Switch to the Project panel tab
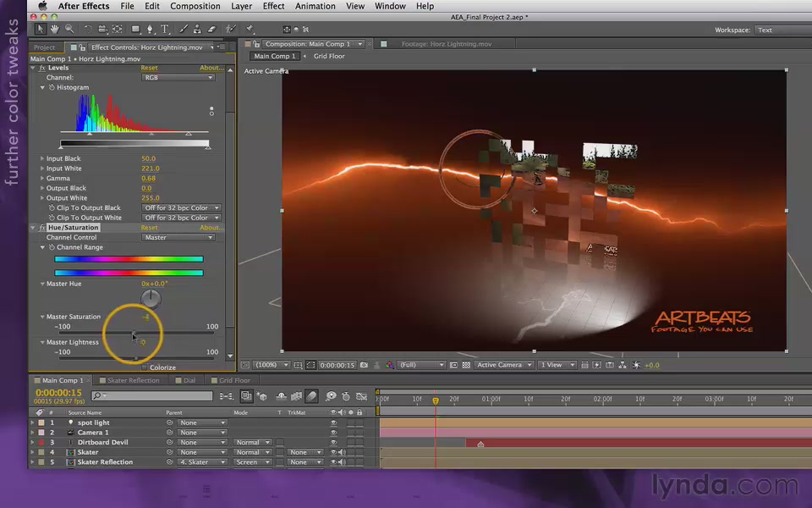Image resolution: width=812 pixels, height=508 pixels. pyautogui.click(x=45, y=47)
